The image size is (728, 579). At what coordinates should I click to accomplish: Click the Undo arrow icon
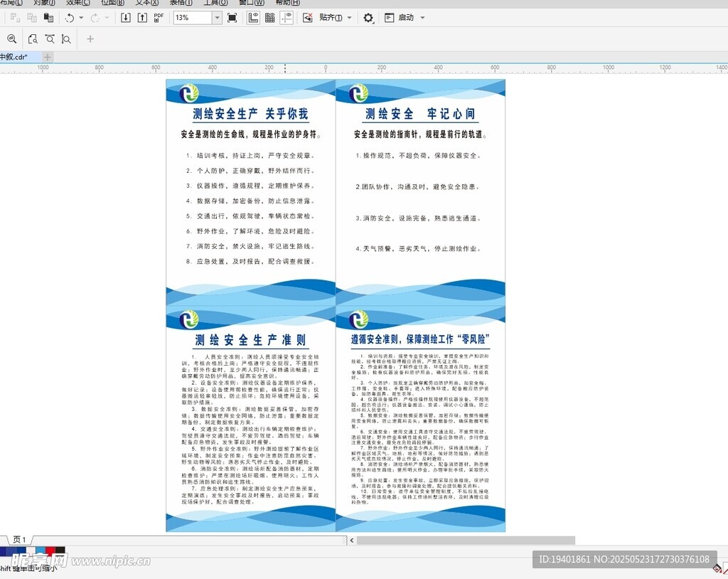70,18
